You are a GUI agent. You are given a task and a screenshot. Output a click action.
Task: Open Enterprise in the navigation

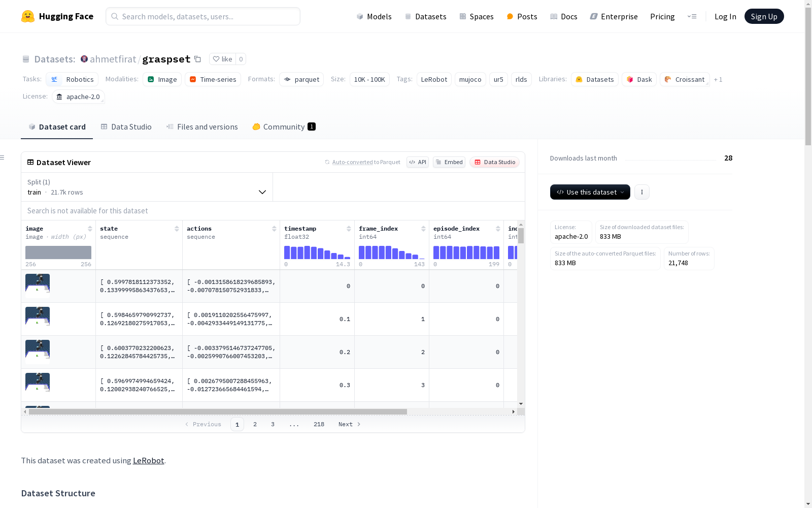click(x=614, y=16)
